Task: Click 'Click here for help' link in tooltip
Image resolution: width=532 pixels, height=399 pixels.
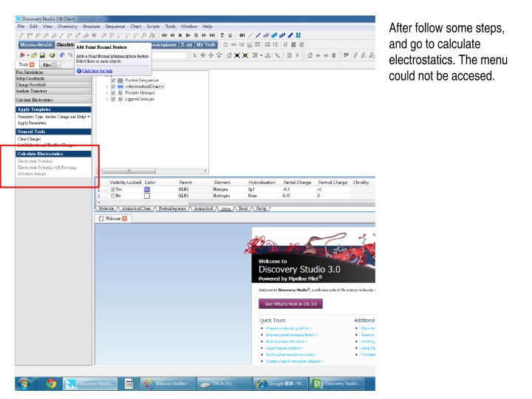Action: [x=97, y=71]
